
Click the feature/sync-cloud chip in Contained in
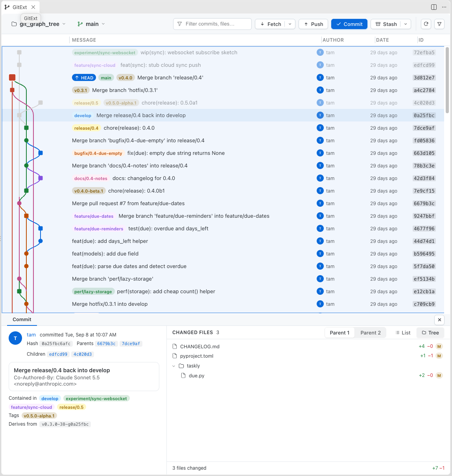pos(31,407)
